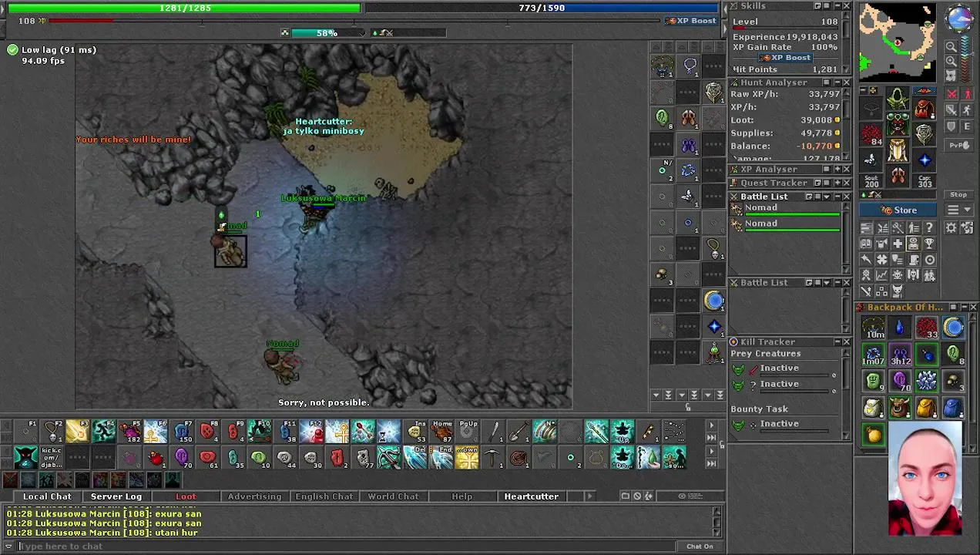Click the minimap compass globe
This screenshot has width=980, height=555.
(x=959, y=18)
